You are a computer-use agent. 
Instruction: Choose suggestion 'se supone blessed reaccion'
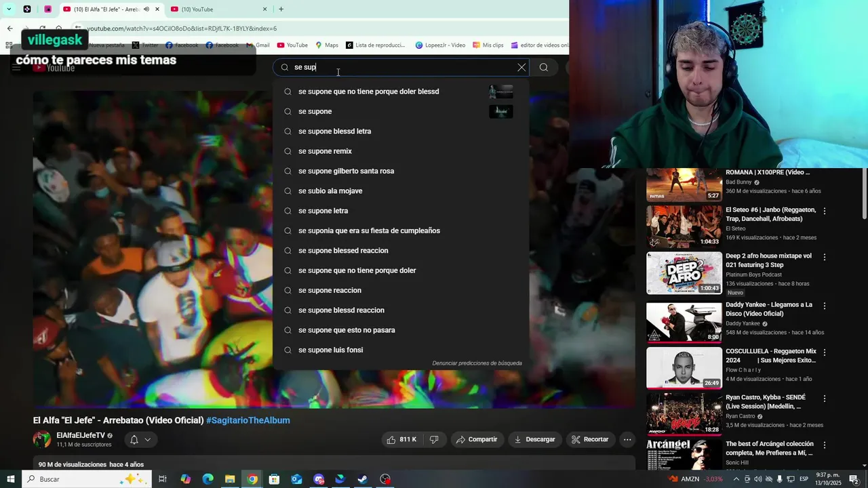(x=401, y=251)
